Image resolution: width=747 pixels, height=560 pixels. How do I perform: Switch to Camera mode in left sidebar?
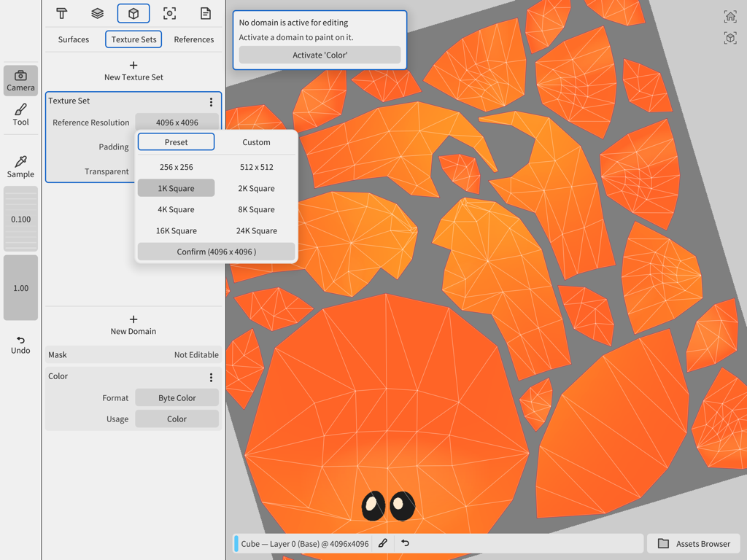click(x=20, y=80)
